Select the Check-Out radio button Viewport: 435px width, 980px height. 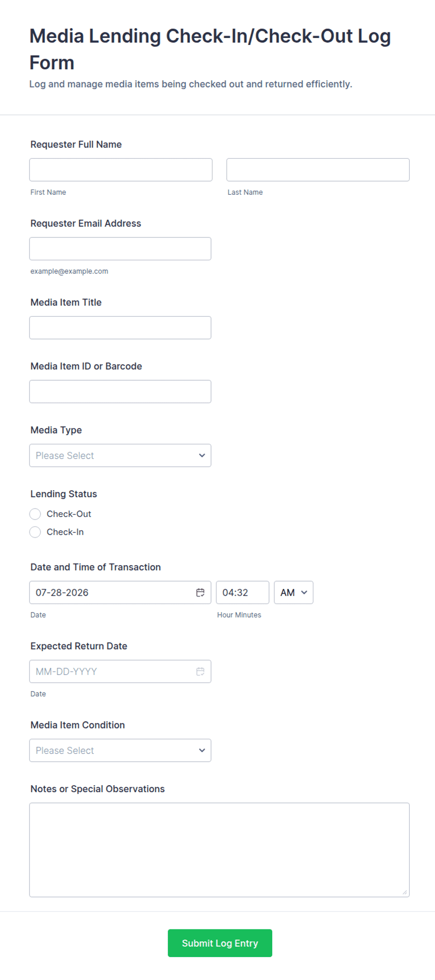35,514
